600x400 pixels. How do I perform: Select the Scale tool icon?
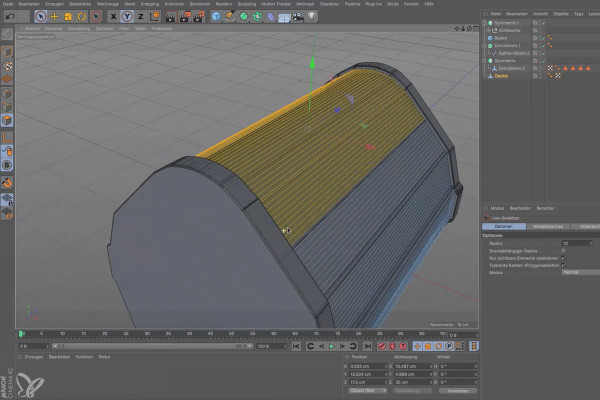pyautogui.click(x=68, y=16)
